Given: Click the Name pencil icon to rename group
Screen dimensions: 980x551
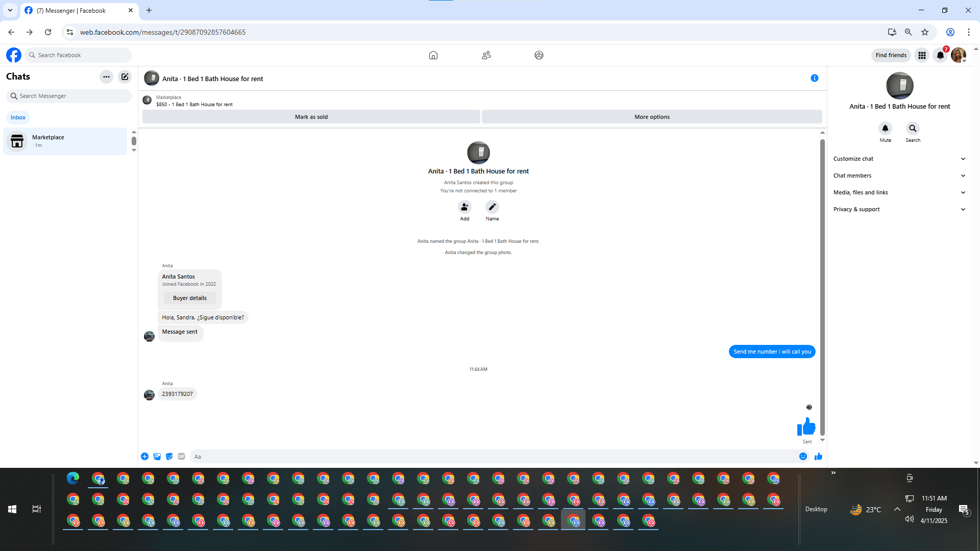Looking at the screenshot, I should [x=492, y=207].
